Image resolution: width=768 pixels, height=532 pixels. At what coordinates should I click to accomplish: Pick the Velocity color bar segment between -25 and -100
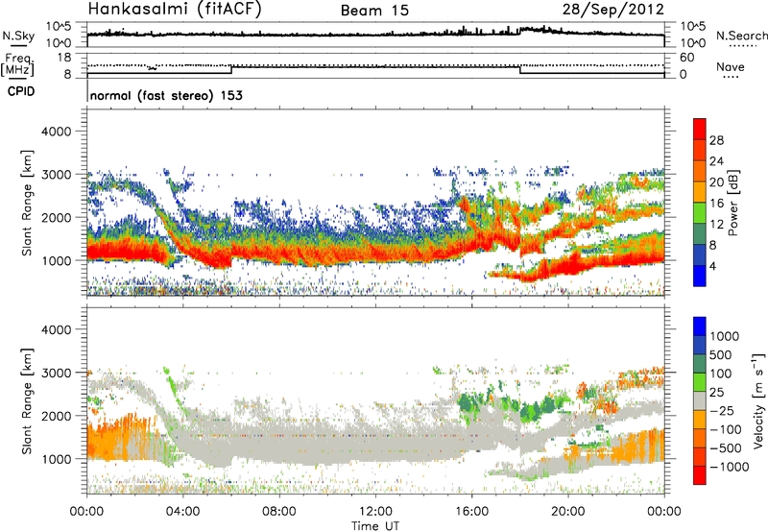700,420
